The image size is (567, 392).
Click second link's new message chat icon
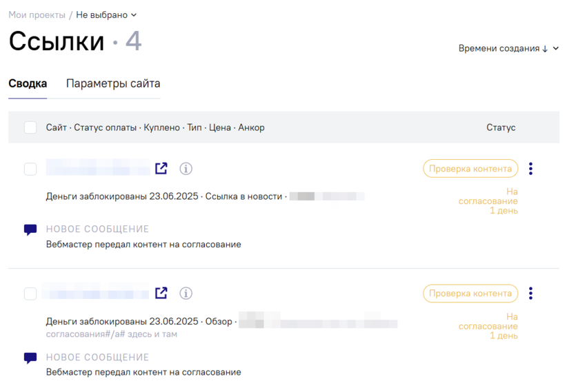click(30, 358)
